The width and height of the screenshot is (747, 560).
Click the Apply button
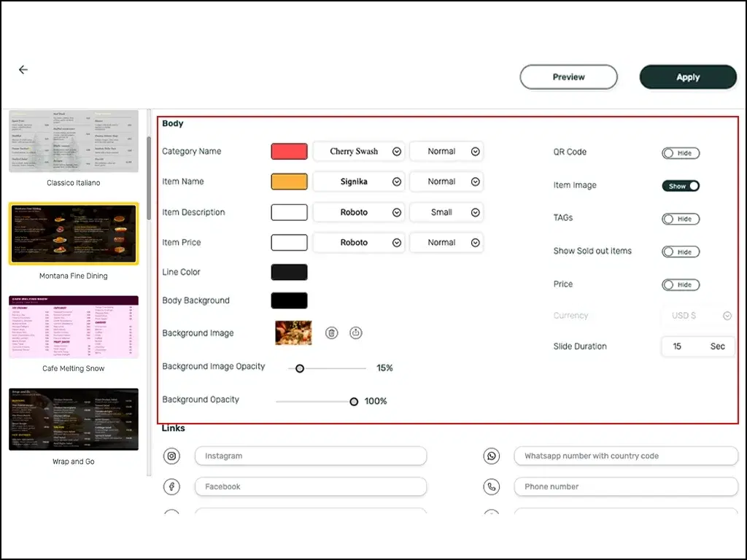tap(687, 77)
